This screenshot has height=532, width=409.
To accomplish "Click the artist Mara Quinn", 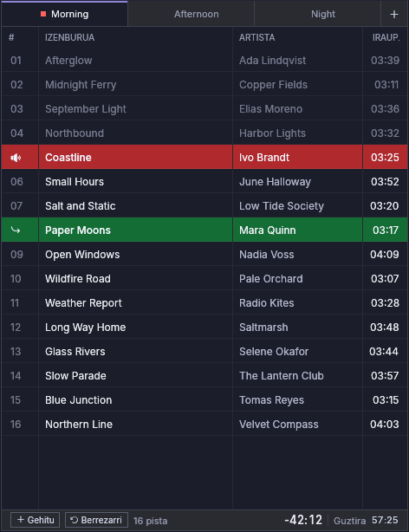I will pos(268,230).
